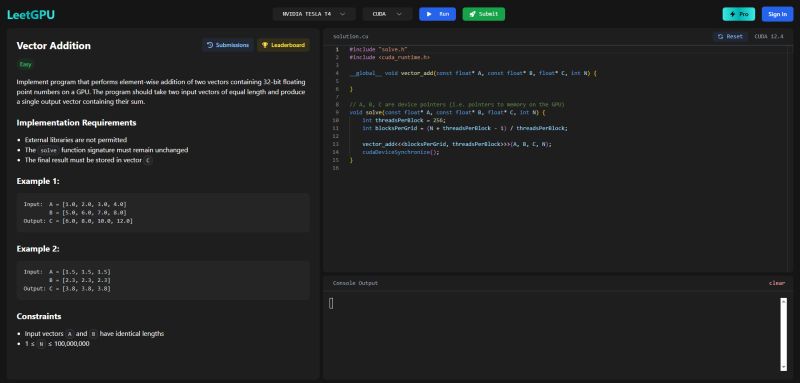Open the Pro upgrade button

(x=739, y=14)
